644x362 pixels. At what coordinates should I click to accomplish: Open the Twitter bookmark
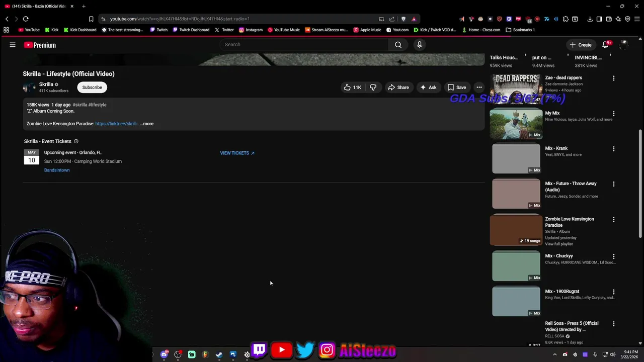coord(224,30)
